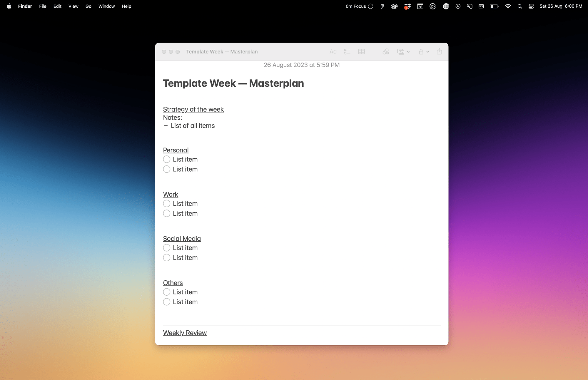This screenshot has height=380, width=588.
Task: Open the text format (Aa) options
Action: tap(333, 52)
